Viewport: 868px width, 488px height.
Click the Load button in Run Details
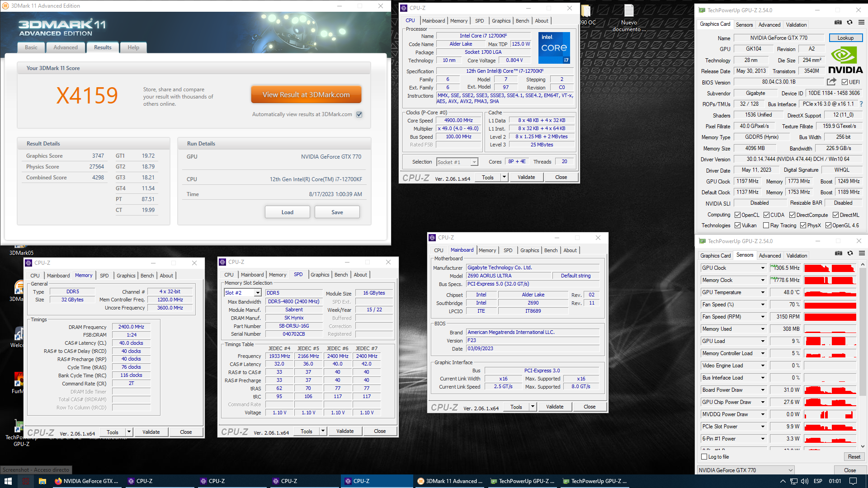pyautogui.click(x=288, y=212)
